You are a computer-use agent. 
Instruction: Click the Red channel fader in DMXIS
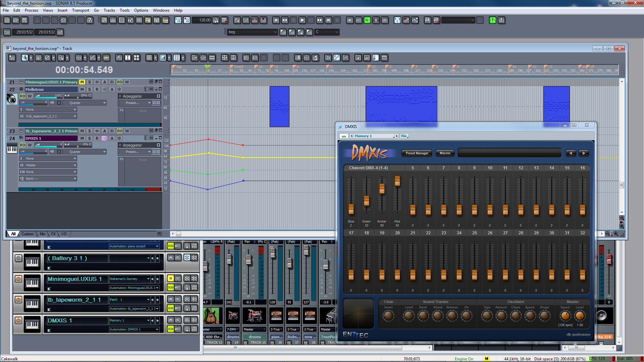[397, 181]
